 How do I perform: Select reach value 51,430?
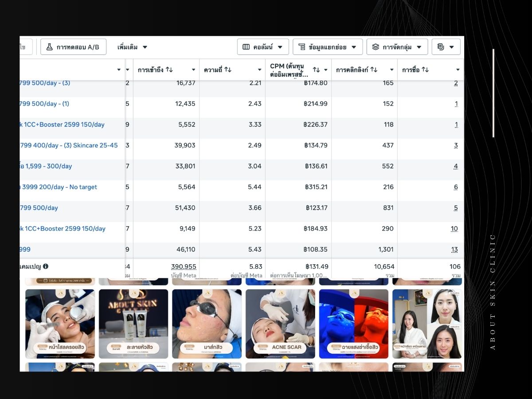185,208
